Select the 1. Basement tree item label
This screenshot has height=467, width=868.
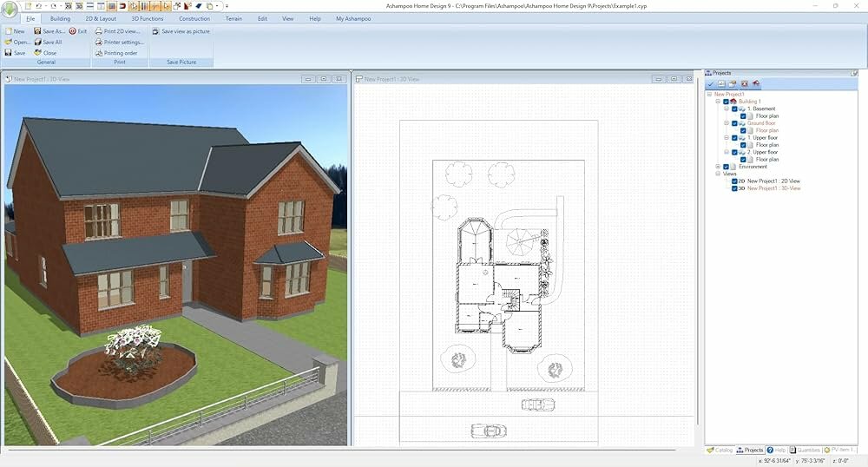pos(762,109)
